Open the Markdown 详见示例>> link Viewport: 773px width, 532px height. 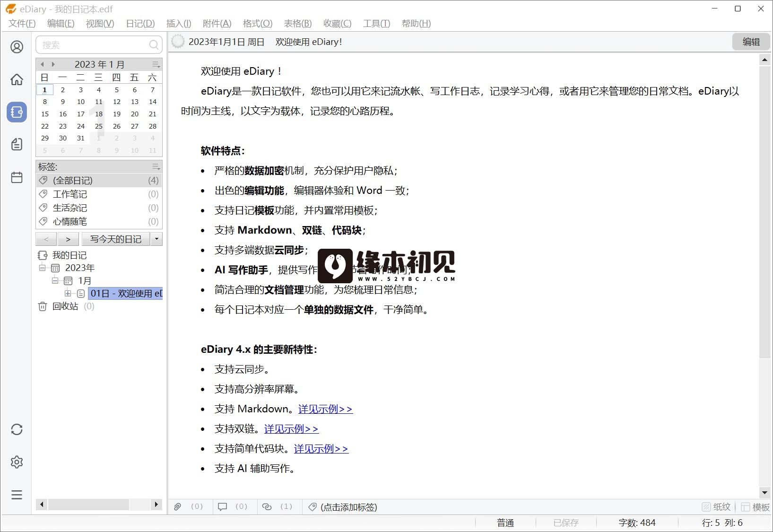[325, 409]
